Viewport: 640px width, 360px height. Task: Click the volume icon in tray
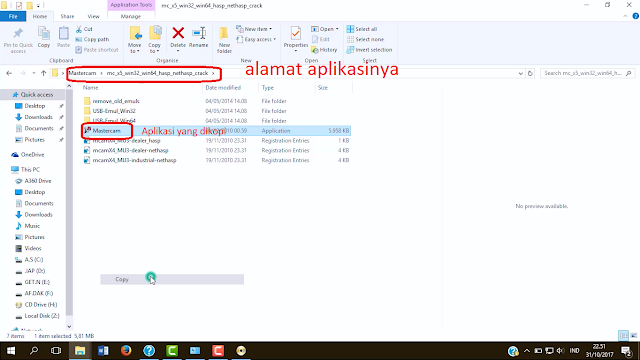[x=561, y=351]
